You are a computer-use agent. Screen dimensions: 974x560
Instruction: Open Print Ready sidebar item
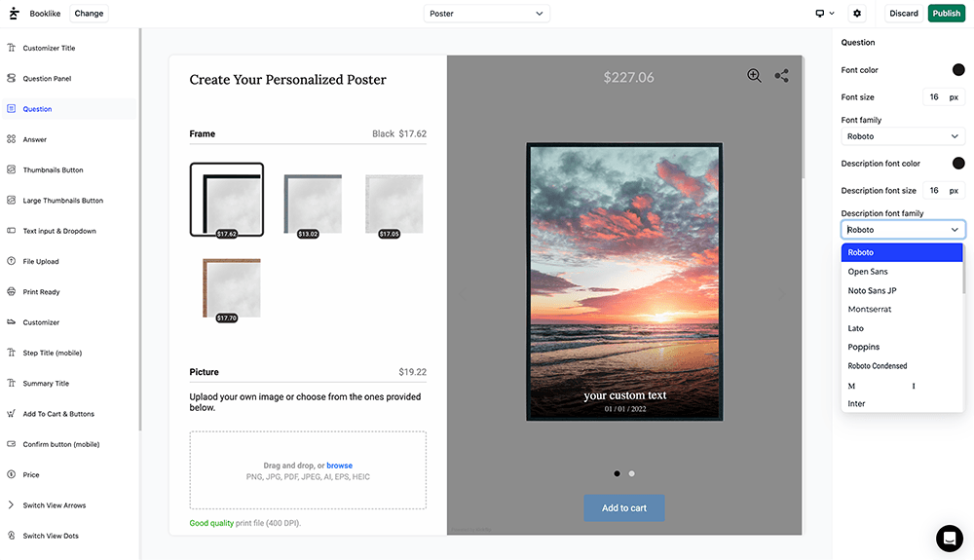[41, 292]
